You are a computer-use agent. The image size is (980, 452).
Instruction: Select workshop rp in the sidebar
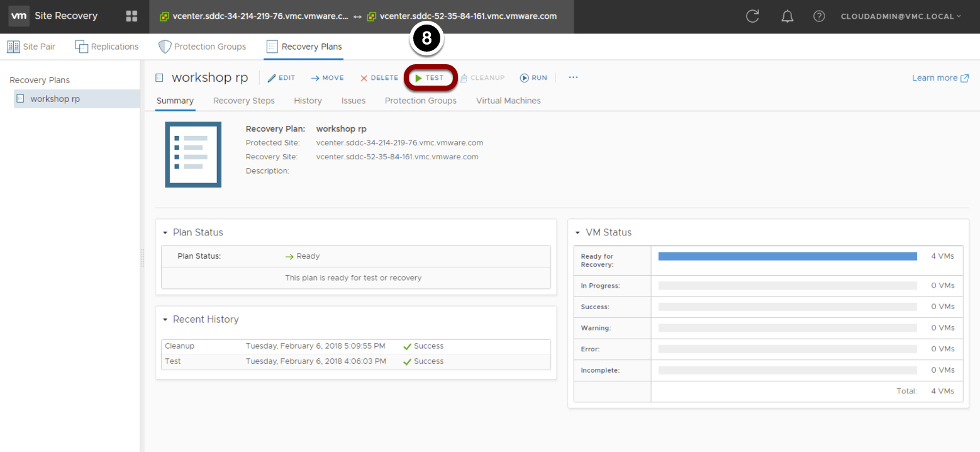tap(77, 99)
